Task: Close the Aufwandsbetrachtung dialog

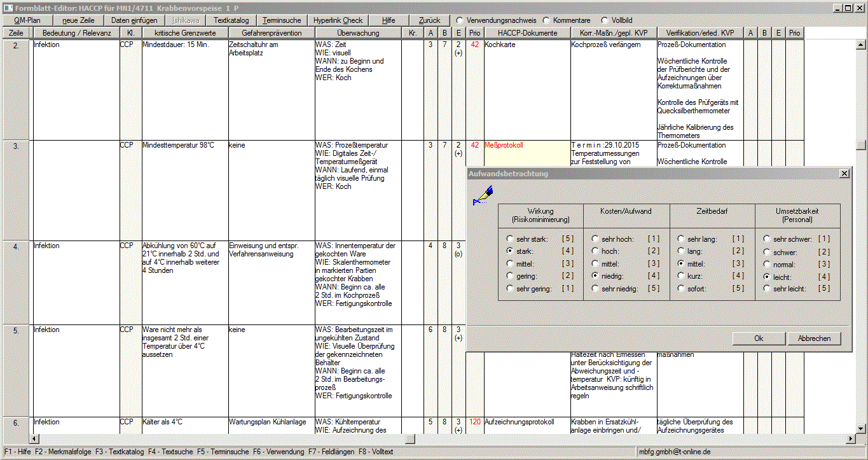Action: point(844,174)
